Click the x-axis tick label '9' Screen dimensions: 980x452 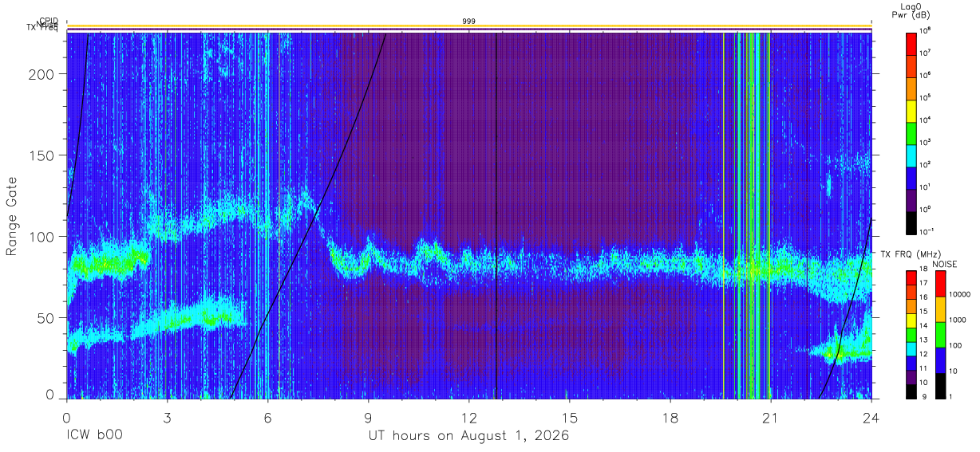coord(368,417)
